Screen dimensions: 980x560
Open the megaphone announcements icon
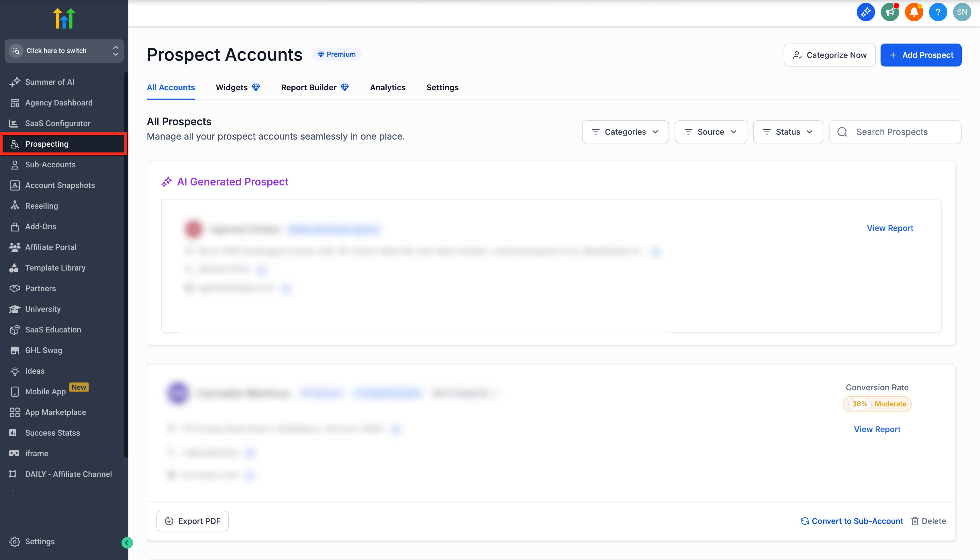[x=890, y=12]
